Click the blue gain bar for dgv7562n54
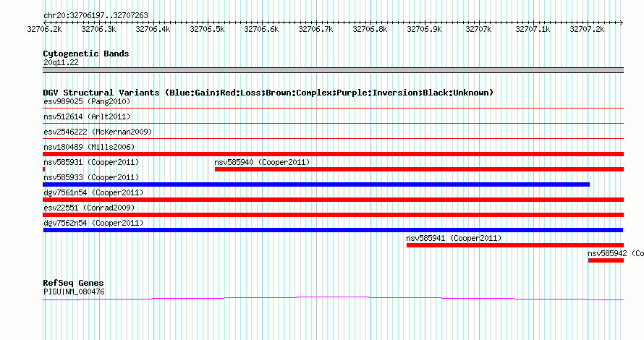Image resolution: width=644 pixels, height=340 pixels. pyautogui.click(x=333, y=230)
